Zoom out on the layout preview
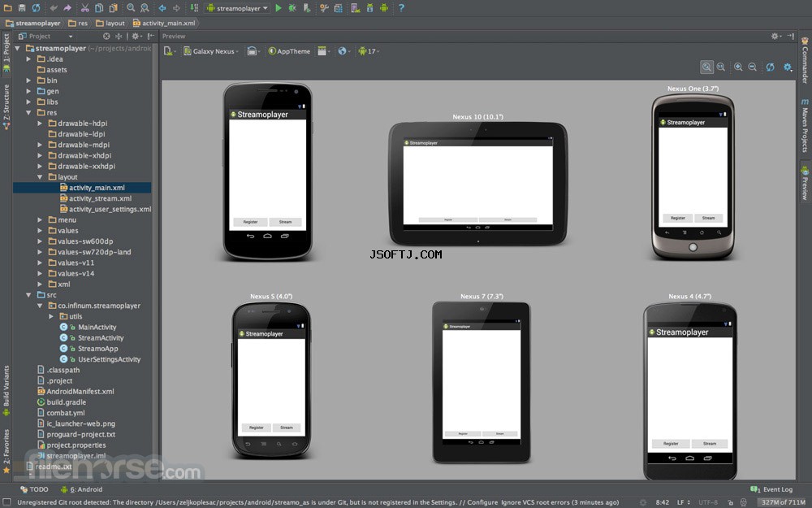Image resolution: width=812 pixels, height=508 pixels. pos(753,67)
